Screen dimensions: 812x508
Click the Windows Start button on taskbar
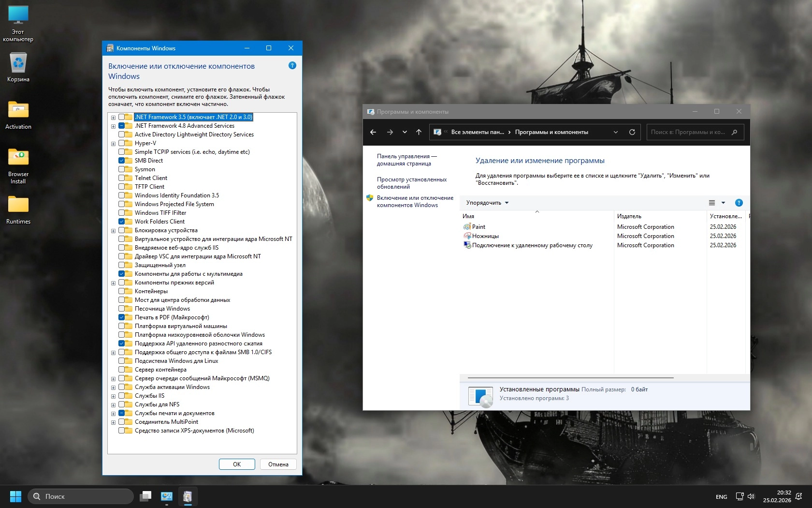[x=15, y=496]
